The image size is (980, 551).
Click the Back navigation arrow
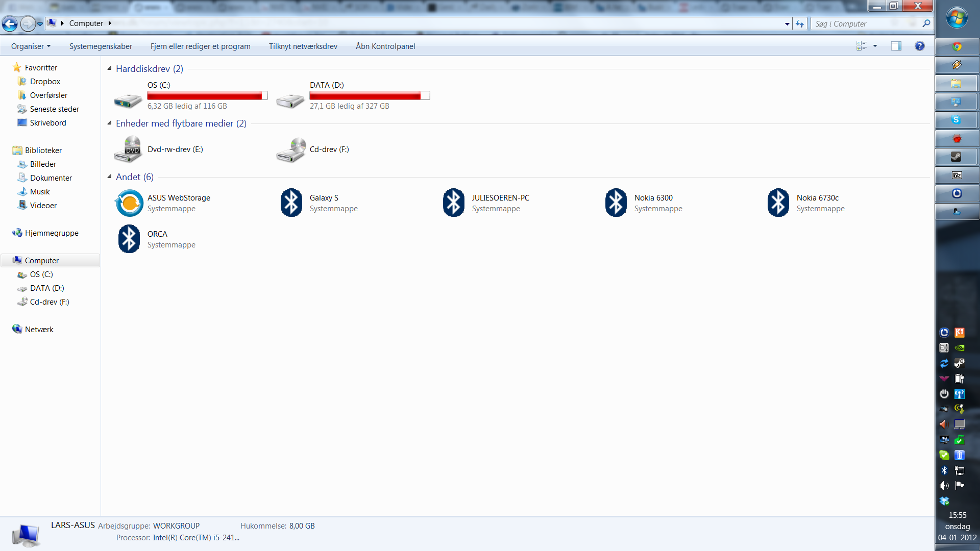click(x=10, y=23)
